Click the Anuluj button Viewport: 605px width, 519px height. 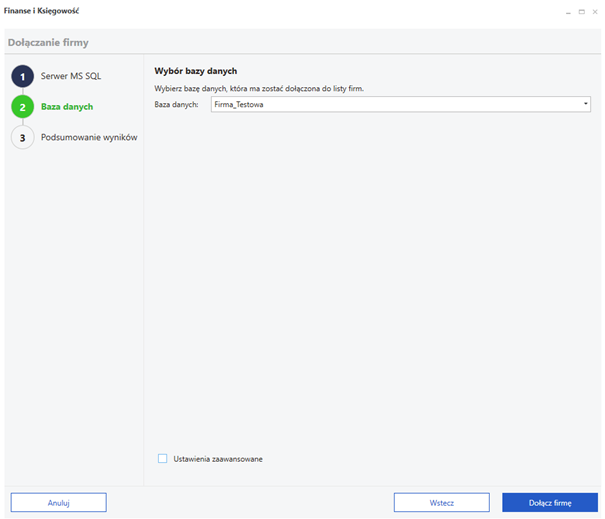point(59,502)
